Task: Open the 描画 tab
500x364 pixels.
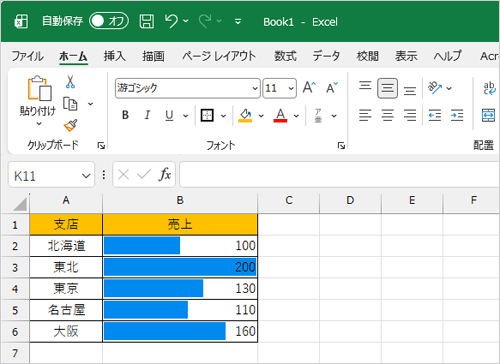Action: click(153, 56)
